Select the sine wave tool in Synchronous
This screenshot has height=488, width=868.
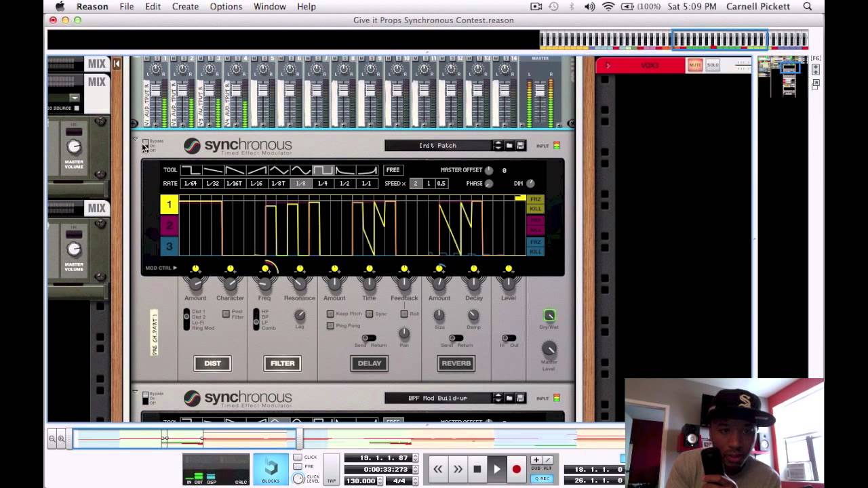301,170
